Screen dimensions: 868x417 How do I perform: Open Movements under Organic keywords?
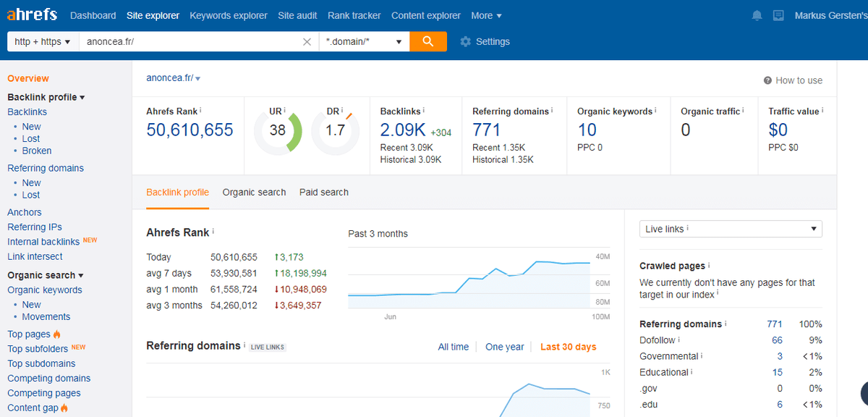click(46, 316)
